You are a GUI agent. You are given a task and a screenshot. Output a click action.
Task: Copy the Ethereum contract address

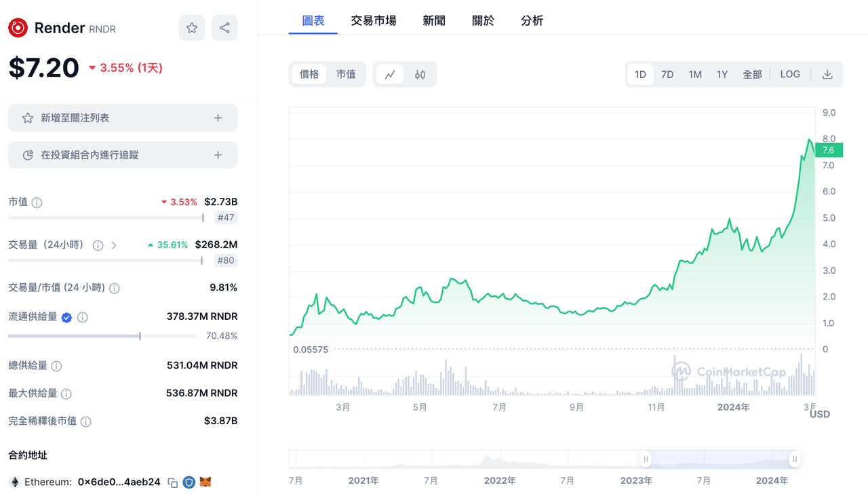pyautogui.click(x=172, y=482)
